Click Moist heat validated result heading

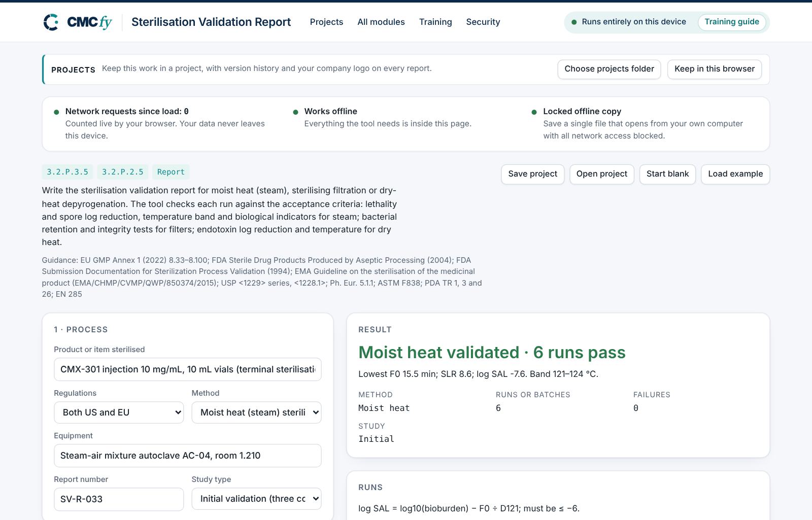(x=492, y=353)
